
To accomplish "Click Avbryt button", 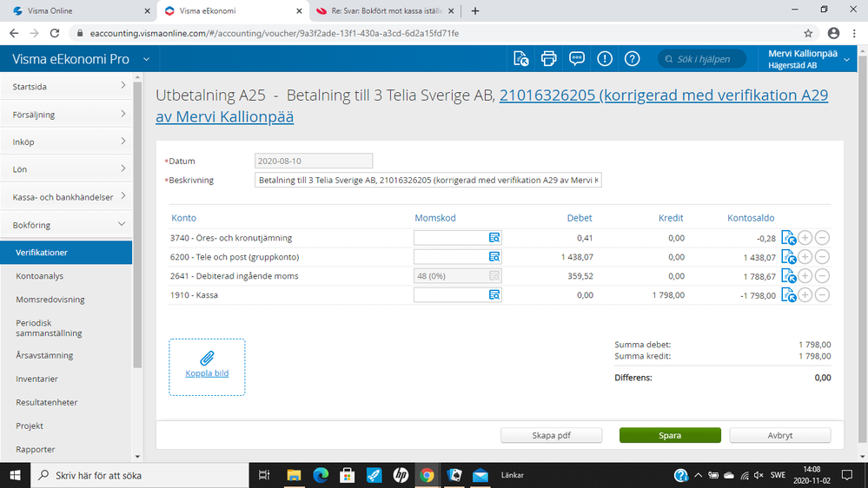I will [x=780, y=435].
